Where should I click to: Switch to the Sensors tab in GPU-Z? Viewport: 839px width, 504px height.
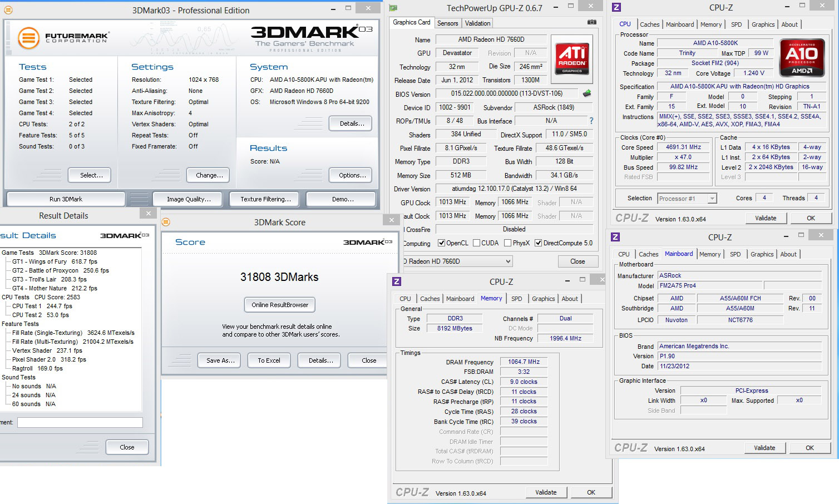447,23
